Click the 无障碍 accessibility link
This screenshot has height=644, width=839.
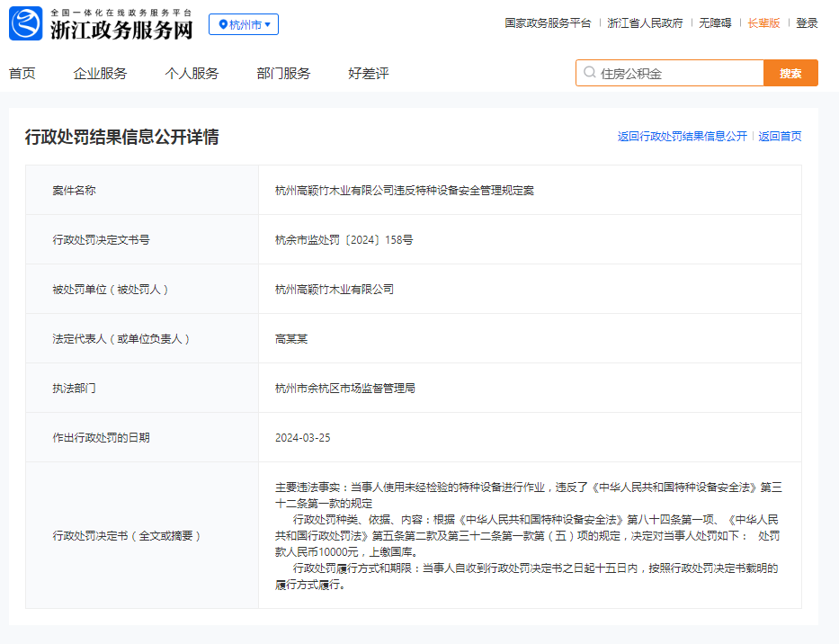tap(715, 23)
